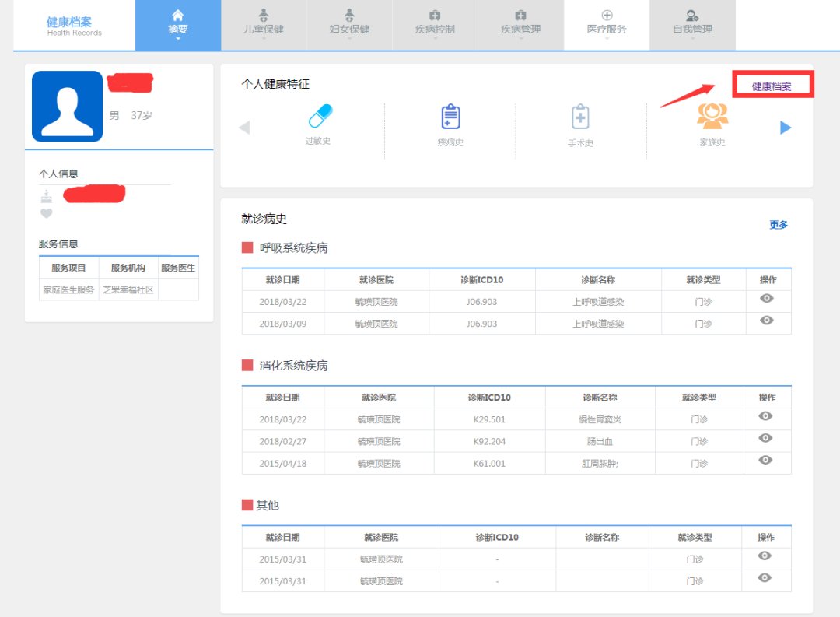Image resolution: width=840 pixels, height=617 pixels.
Task: Open the 手术史 surgery history icon
Action: click(x=580, y=118)
